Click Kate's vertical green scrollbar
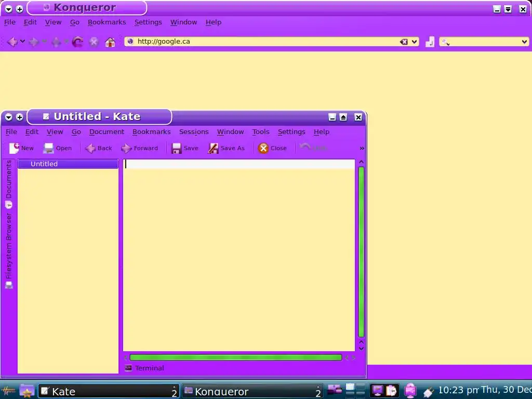The height and width of the screenshot is (399, 532). pyautogui.click(x=362, y=252)
